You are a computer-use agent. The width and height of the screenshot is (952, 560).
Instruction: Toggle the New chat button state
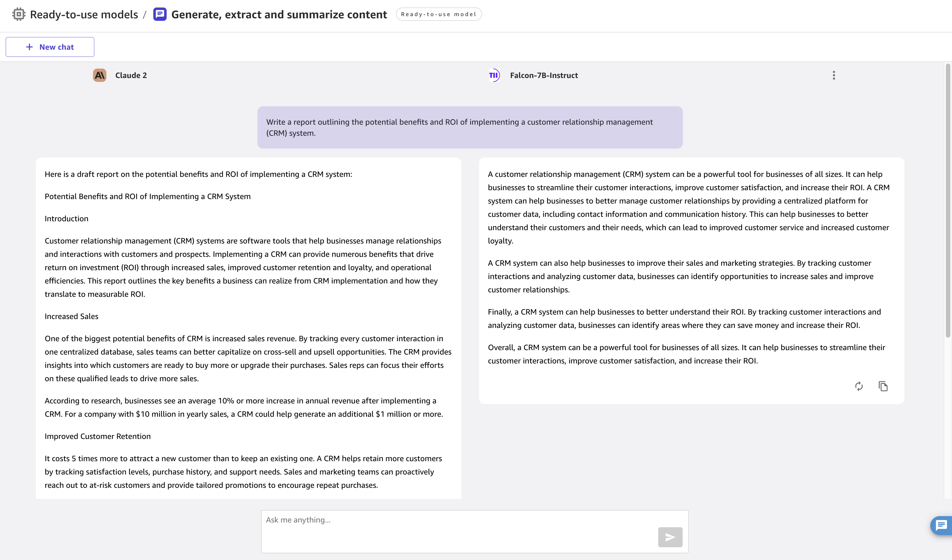click(50, 47)
